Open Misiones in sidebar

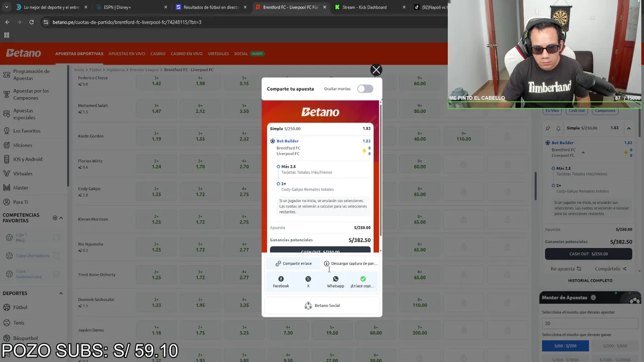[23, 145]
